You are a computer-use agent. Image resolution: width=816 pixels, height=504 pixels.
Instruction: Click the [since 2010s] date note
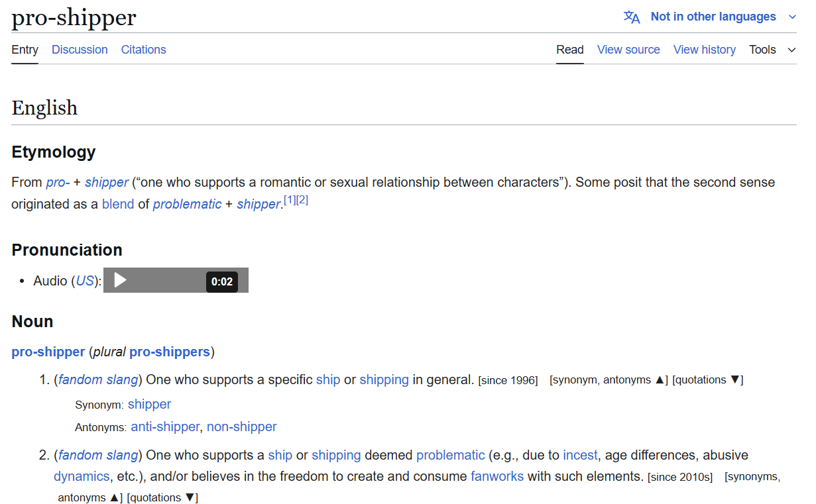pos(680,477)
